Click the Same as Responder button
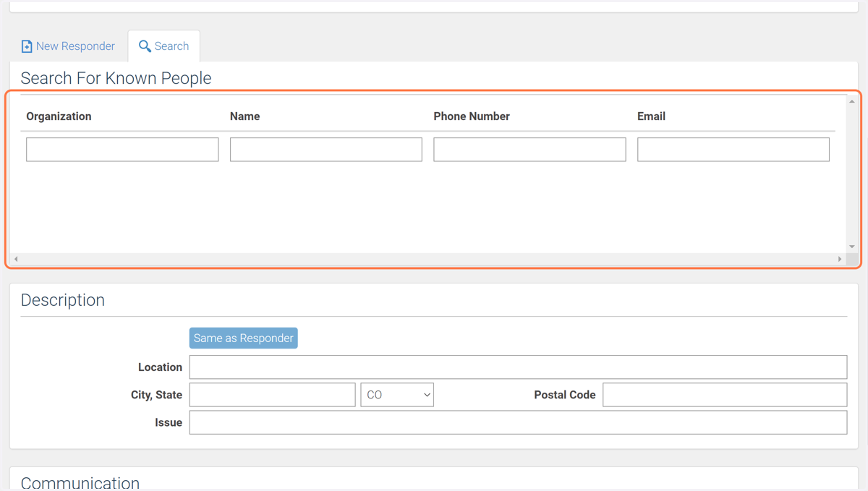 (244, 338)
